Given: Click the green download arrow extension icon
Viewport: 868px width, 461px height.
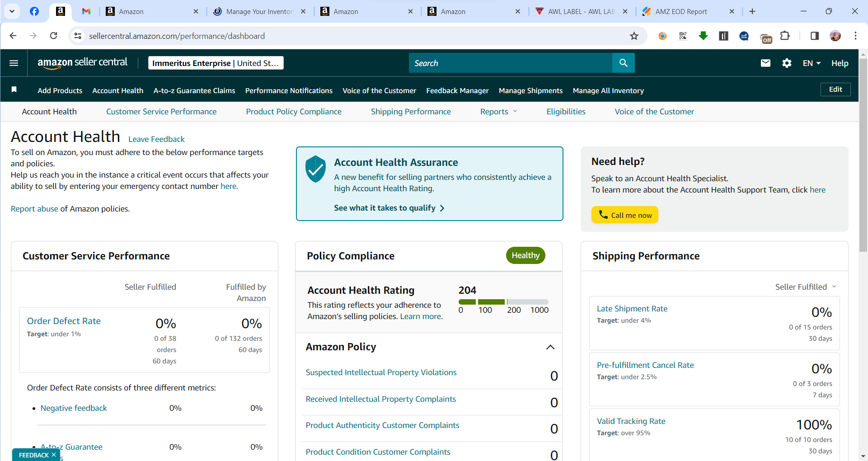Looking at the screenshot, I should [703, 36].
